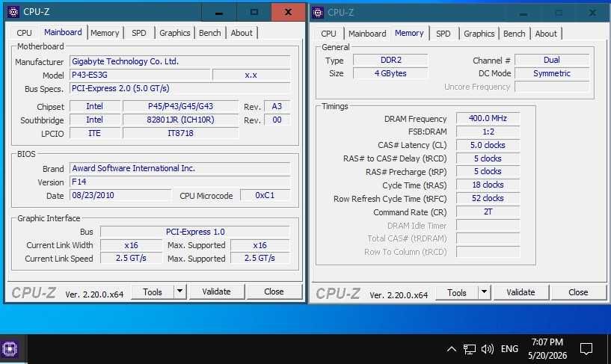Click the Bus Specs PCI-Express 2.0 value
This screenshot has height=364, width=611.
179,88
